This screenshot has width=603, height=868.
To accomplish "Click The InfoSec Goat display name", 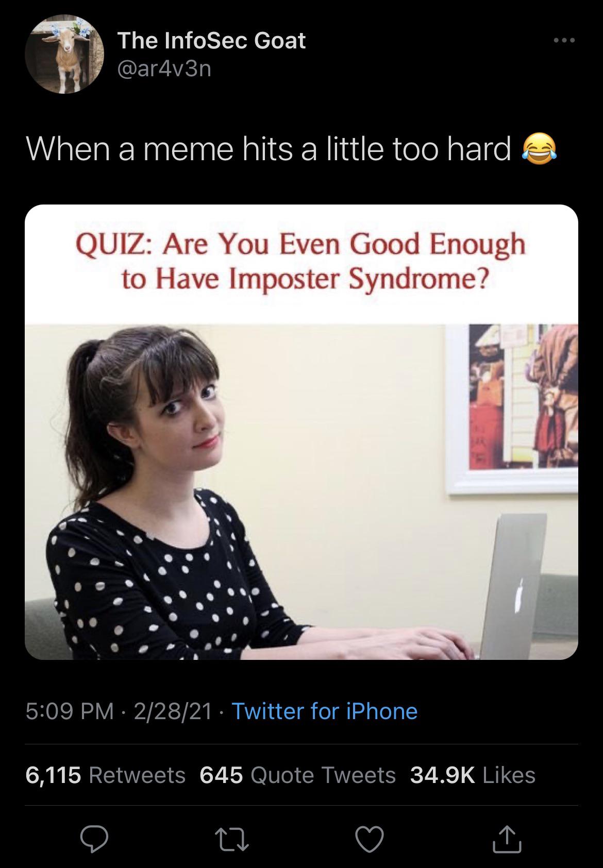I will (x=211, y=41).
